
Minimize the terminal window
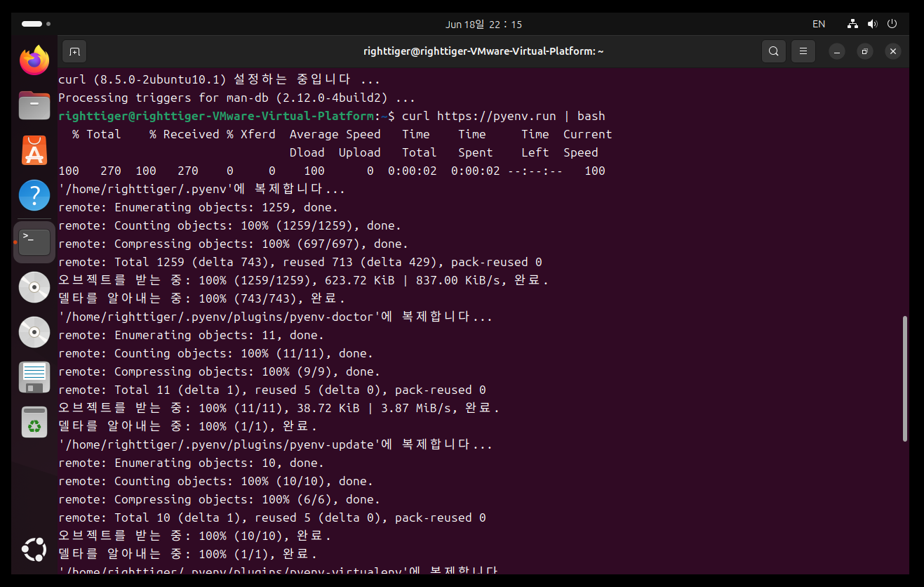(x=837, y=51)
